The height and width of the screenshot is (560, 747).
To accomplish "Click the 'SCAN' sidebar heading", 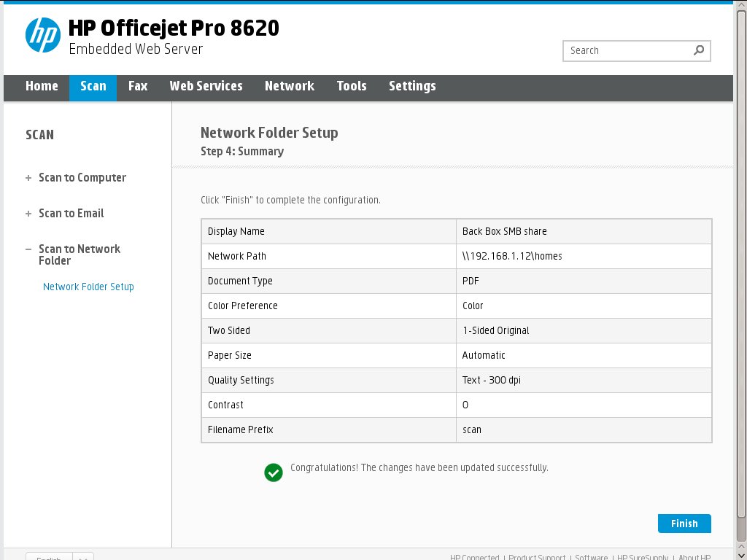I will click(x=39, y=135).
